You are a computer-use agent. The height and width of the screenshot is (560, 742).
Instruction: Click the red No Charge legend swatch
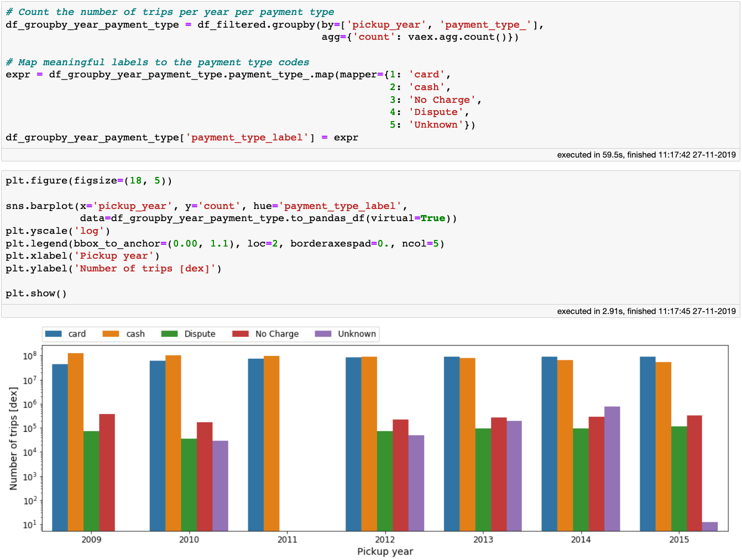coord(241,334)
